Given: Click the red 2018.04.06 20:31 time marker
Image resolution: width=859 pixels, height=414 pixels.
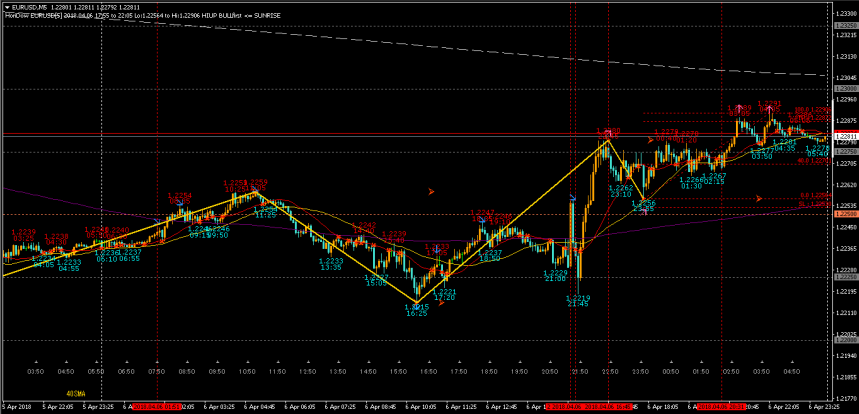Looking at the screenshot, I should tap(722, 407).
